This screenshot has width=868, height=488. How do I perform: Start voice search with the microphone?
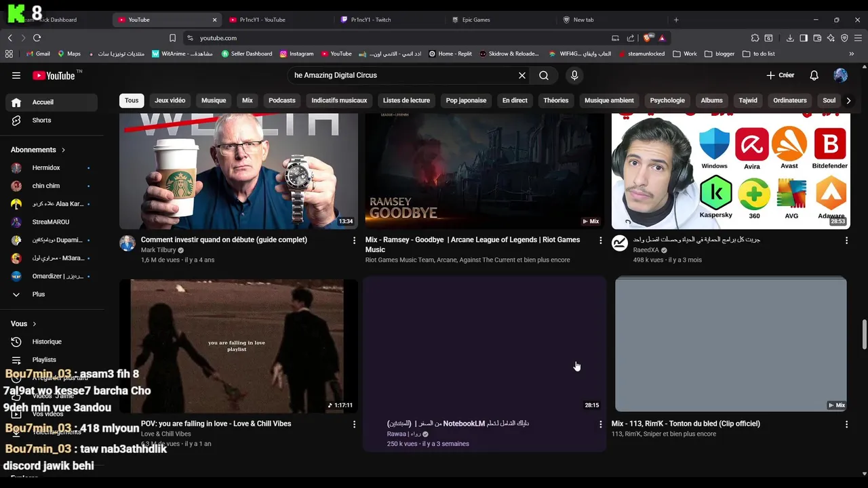pyautogui.click(x=574, y=75)
